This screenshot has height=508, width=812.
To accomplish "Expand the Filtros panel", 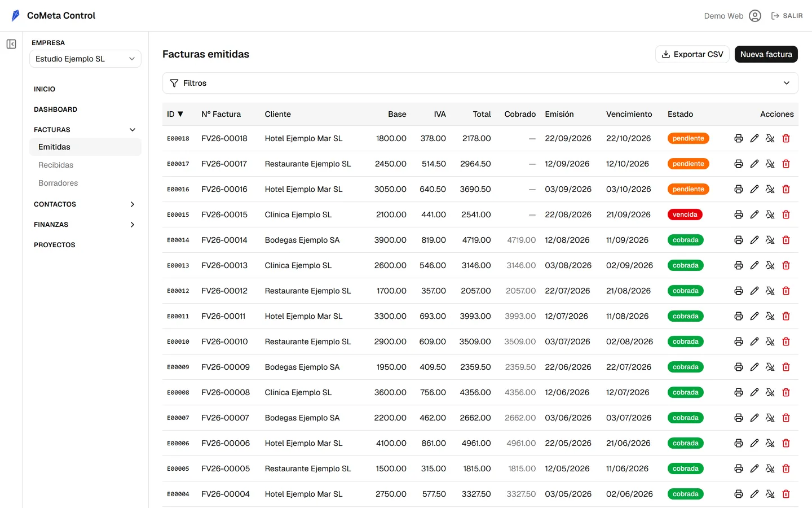I will [x=480, y=83].
